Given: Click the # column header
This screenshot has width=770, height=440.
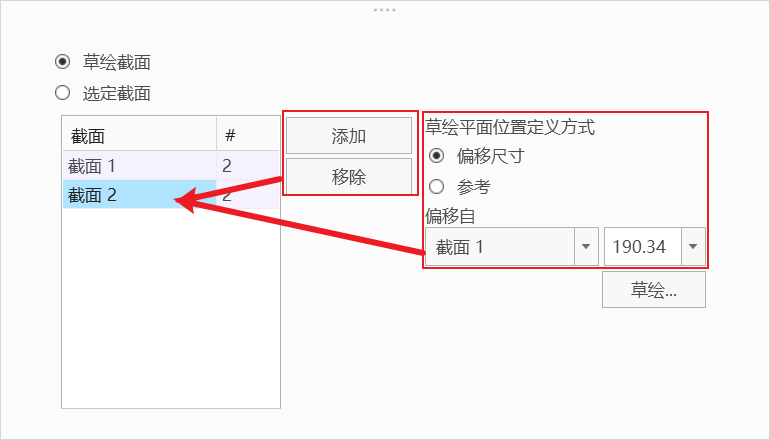Looking at the screenshot, I should (248, 136).
